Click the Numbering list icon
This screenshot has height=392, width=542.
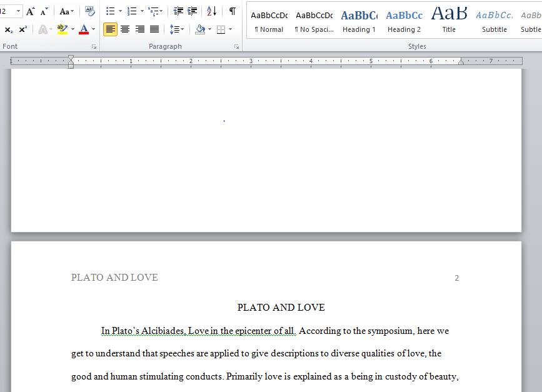coord(132,11)
